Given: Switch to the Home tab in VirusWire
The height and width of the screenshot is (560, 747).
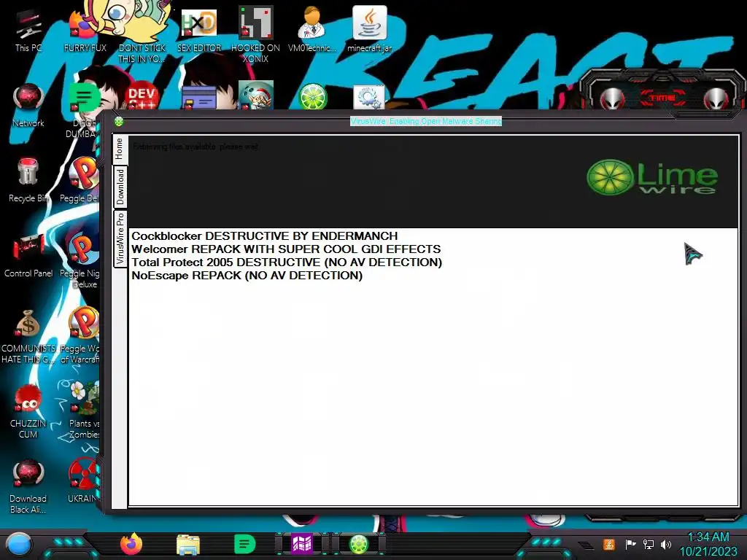Looking at the screenshot, I should pos(120,149).
